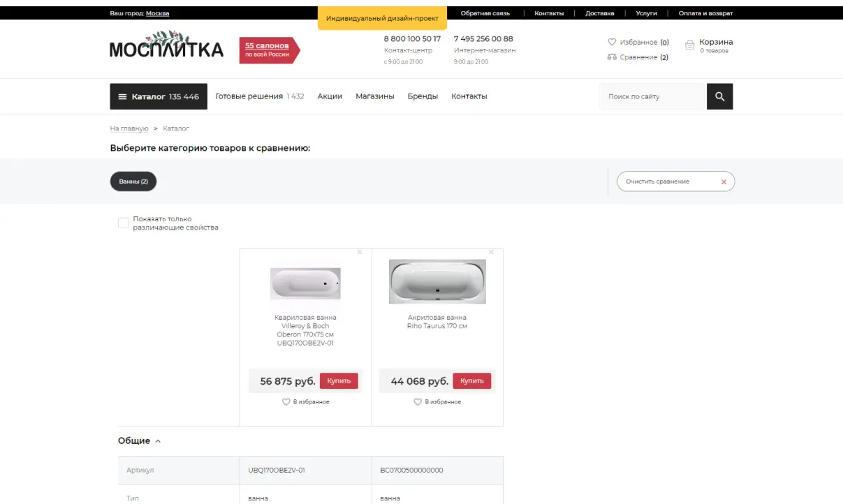843x504 pixels.
Task: Click the Избранное (0) text link
Action: tap(645, 42)
